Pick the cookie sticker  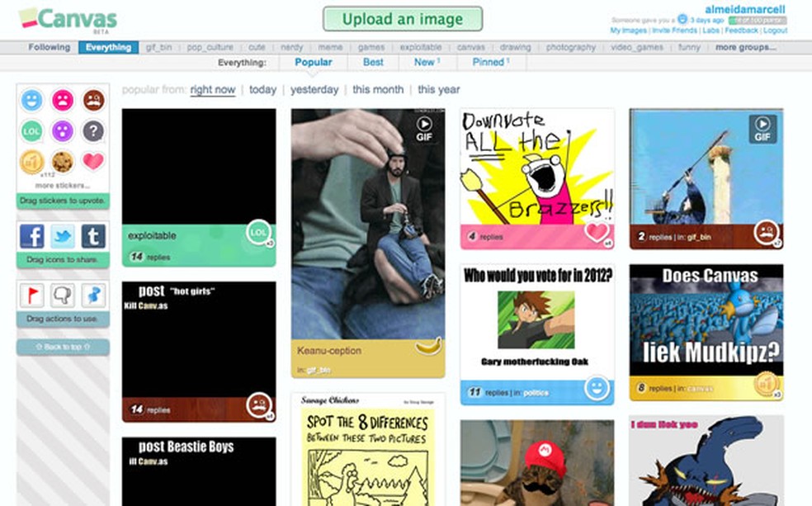[x=63, y=162]
